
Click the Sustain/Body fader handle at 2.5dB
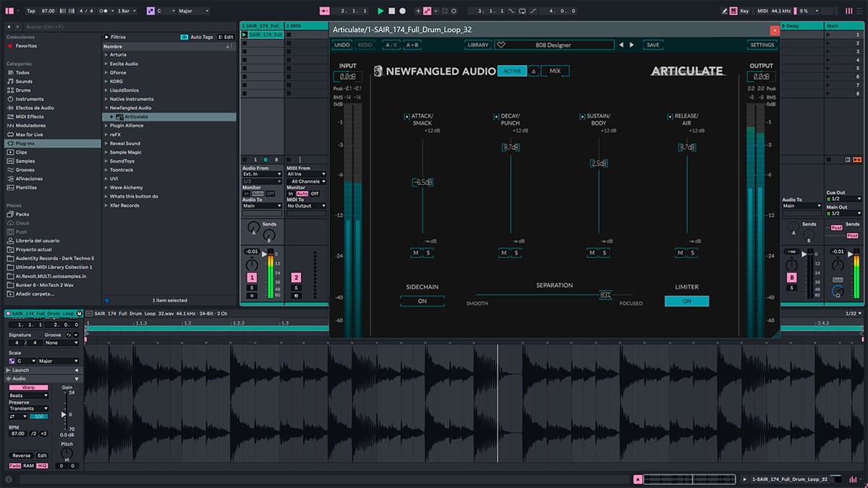[x=599, y=163]
